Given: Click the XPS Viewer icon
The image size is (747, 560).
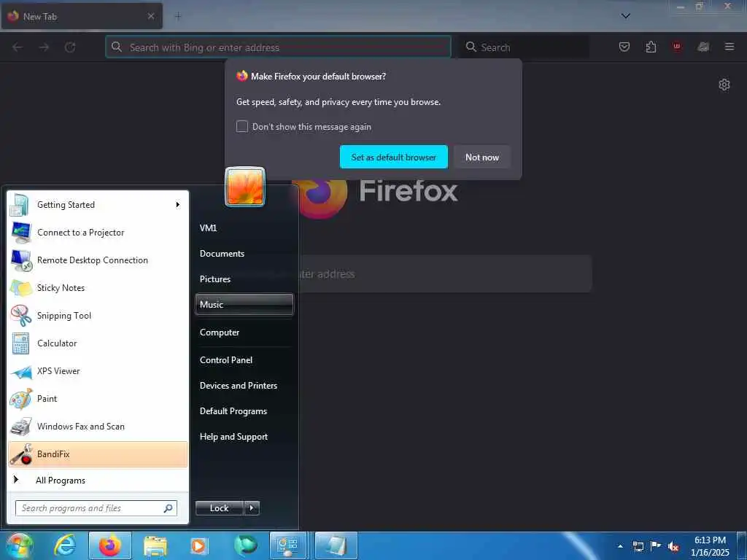Looking at the screenshot, I should click(x=21, y=371).
